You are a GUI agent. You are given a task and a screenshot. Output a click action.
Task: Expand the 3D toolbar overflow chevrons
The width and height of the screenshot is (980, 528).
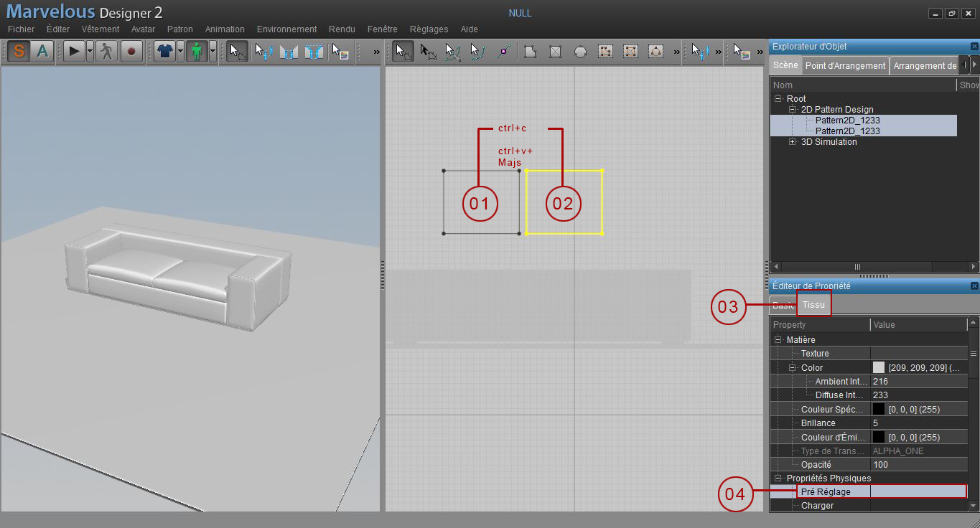tap(377, 52)
